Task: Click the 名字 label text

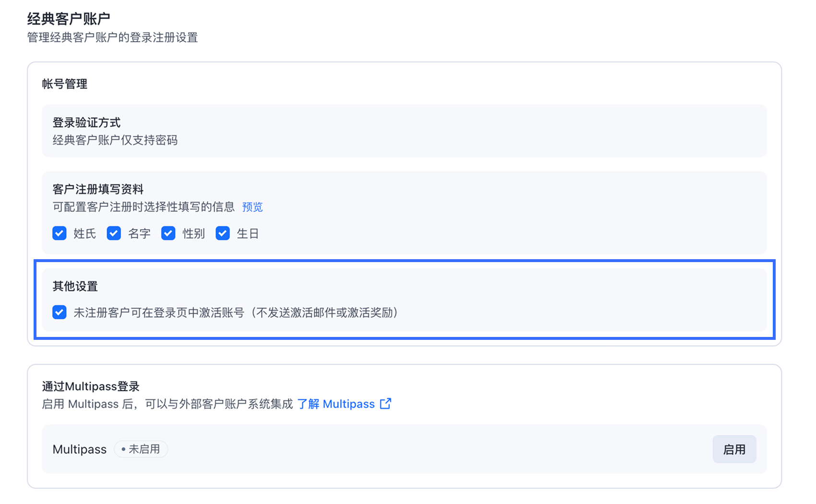Action: pyautogui.click(x=139, y=234)
